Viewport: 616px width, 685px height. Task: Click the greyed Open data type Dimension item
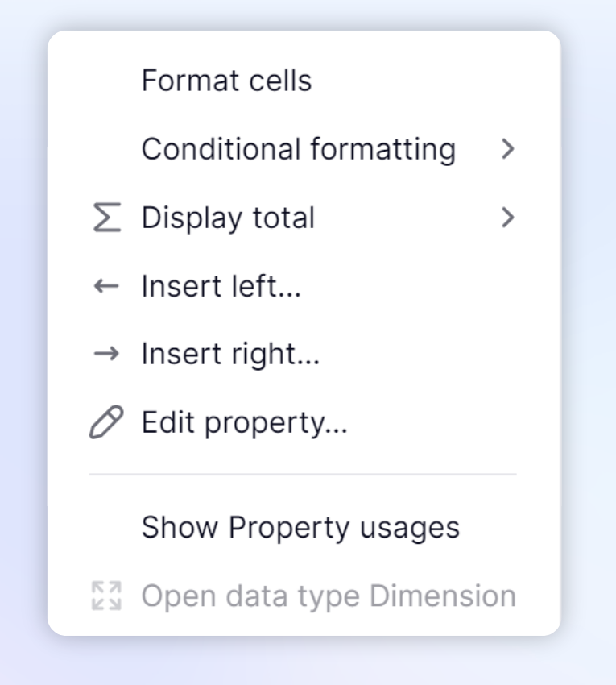point(304,596)
